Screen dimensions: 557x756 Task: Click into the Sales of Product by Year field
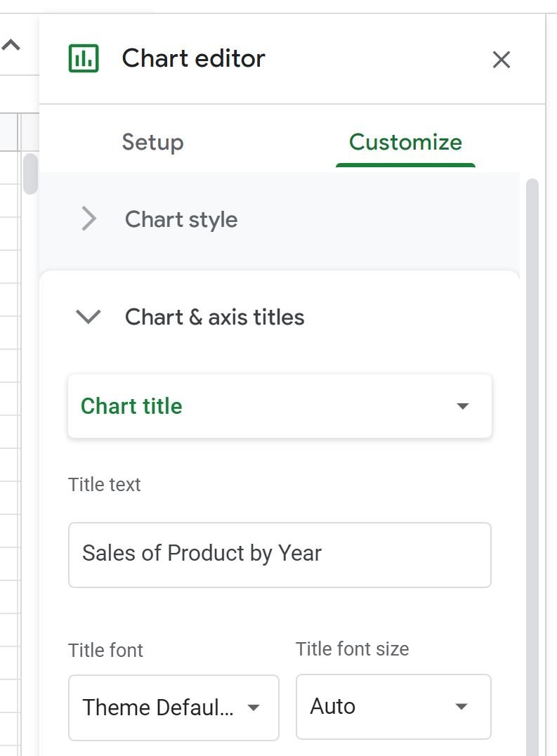[280, 555]
